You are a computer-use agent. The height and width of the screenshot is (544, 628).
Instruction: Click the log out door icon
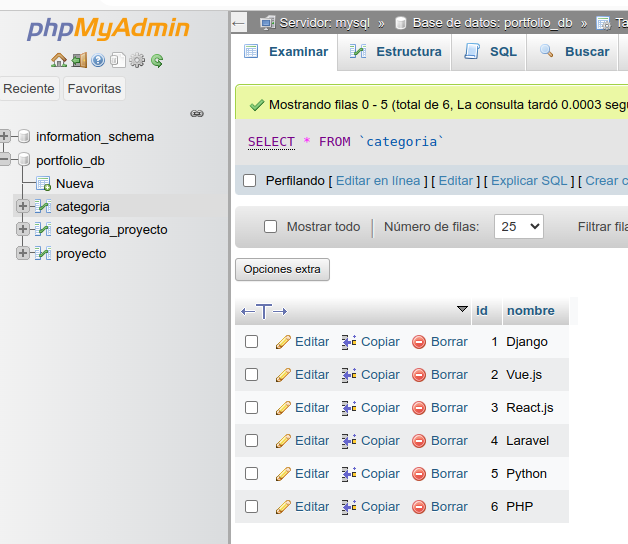(x=79, y=61)
